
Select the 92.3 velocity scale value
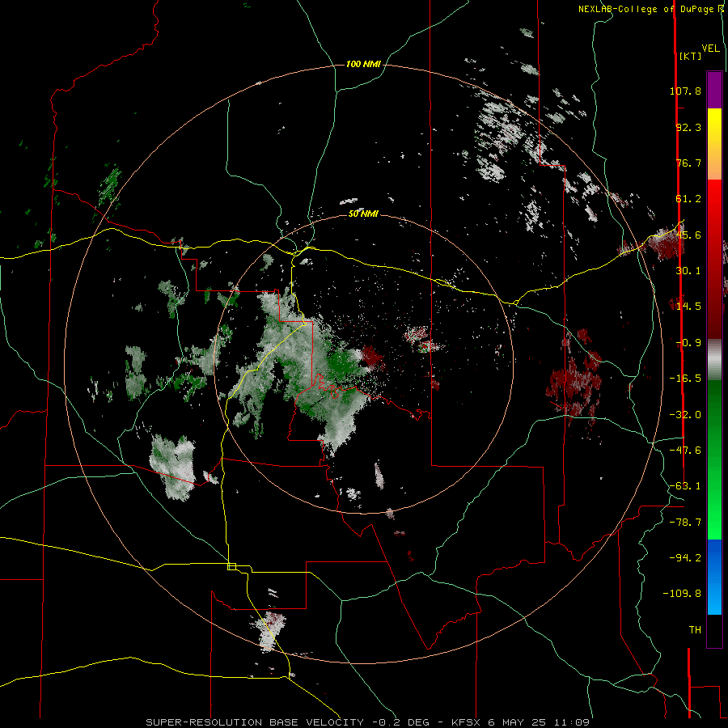(x=688, y=127)
